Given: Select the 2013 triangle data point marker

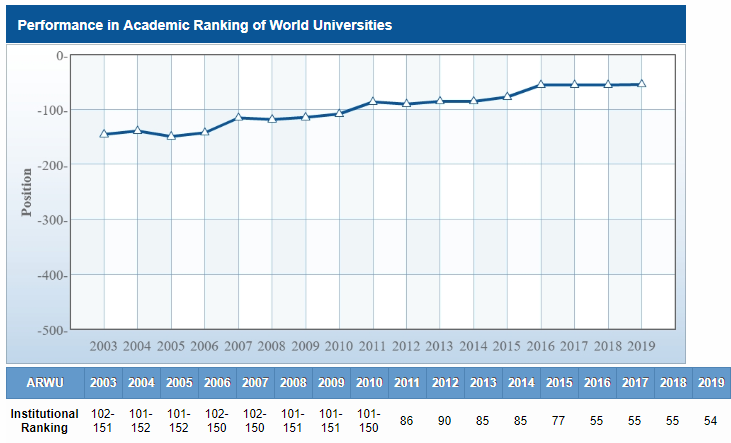Looking at the screenshot, I should (440, 101).
